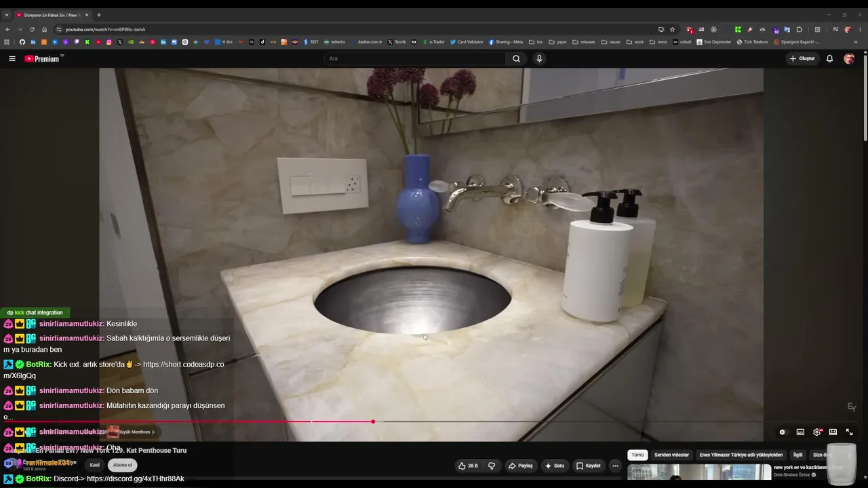Open the Discord invite link in chat

(x=136, y=479)
